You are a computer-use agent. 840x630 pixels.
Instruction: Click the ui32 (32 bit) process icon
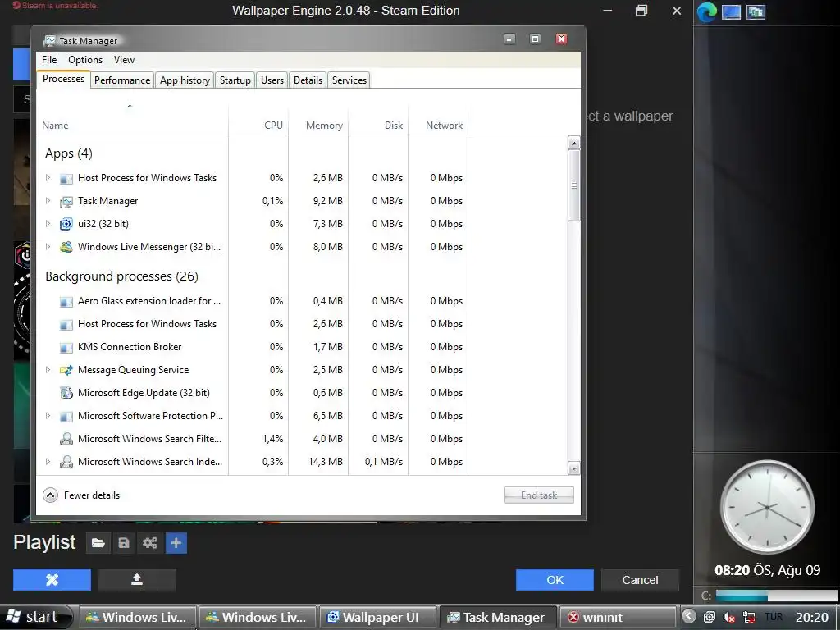coord(66,224)
